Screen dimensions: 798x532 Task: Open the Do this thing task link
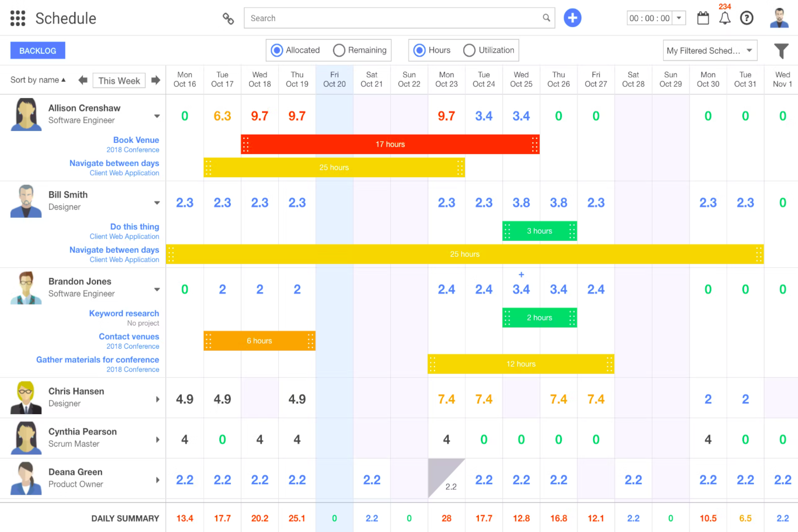[x=134, y=226]
